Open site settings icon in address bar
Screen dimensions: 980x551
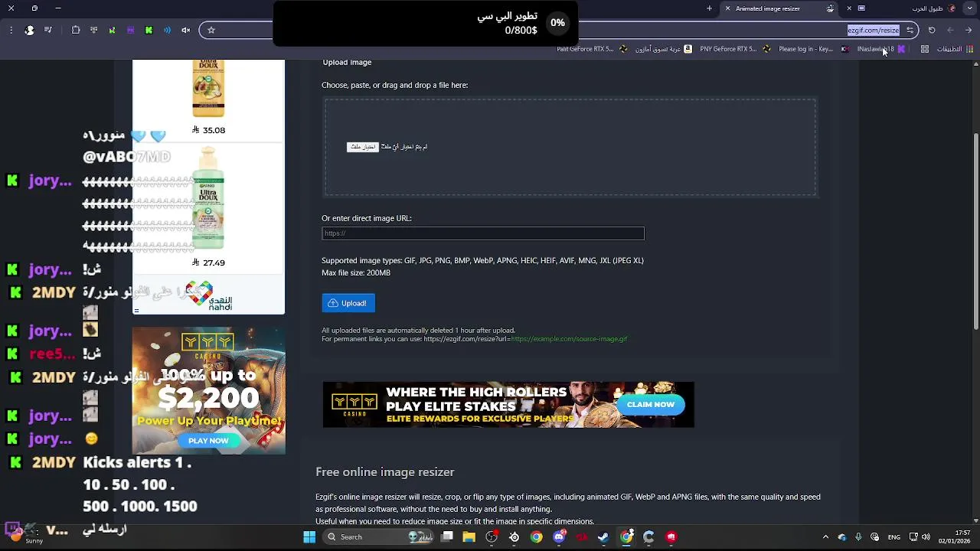910,30
